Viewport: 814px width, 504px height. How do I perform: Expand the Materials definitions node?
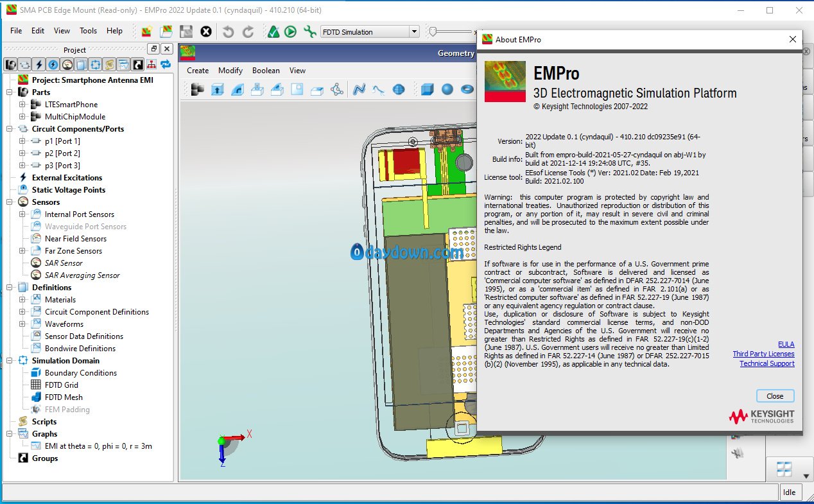22,300
